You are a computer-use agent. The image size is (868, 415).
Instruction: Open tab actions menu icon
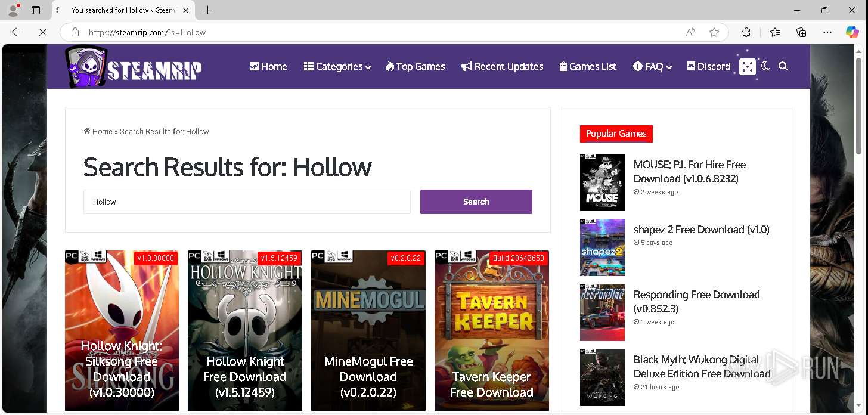tap(36, 10)
